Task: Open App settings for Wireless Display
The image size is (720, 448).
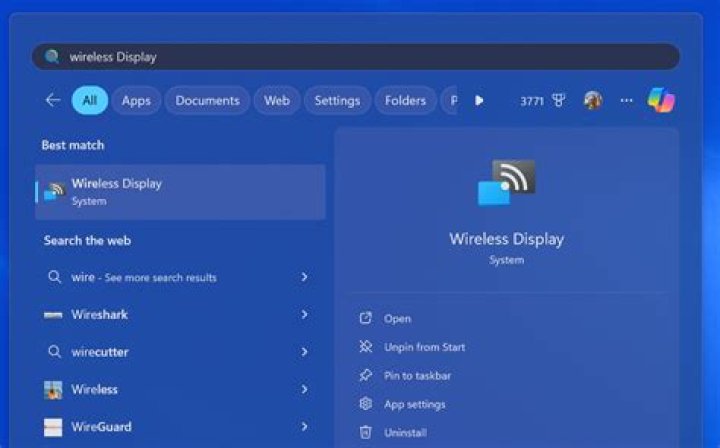Action: [415, 404]
